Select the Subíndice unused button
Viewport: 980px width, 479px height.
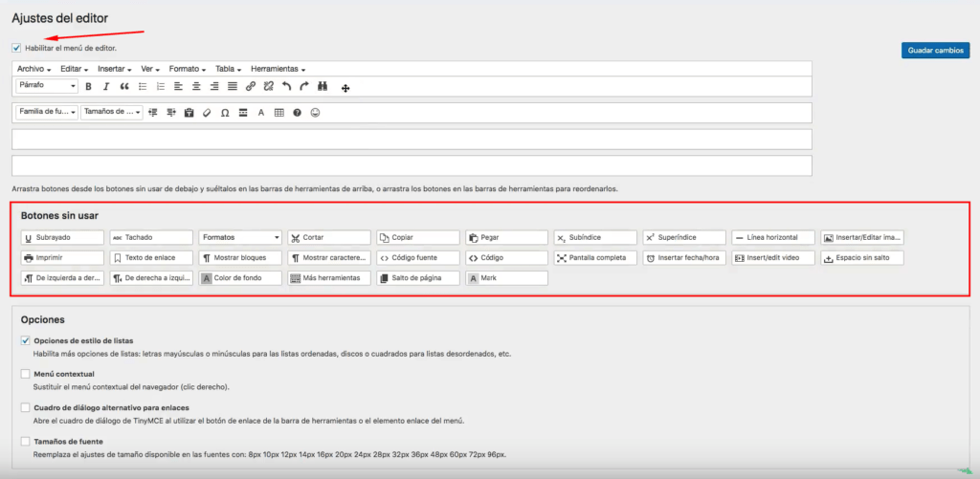coord(595,237)
